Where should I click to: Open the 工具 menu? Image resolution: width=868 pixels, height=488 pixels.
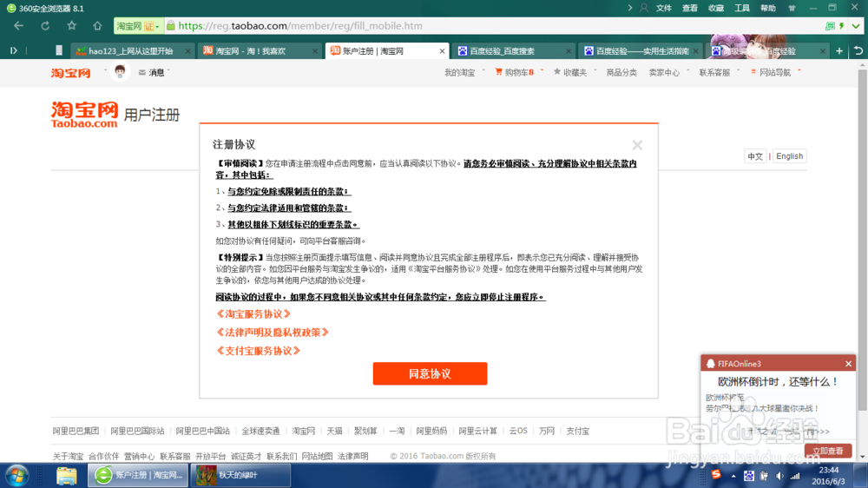pyautogui.click(x=742, y=8)
